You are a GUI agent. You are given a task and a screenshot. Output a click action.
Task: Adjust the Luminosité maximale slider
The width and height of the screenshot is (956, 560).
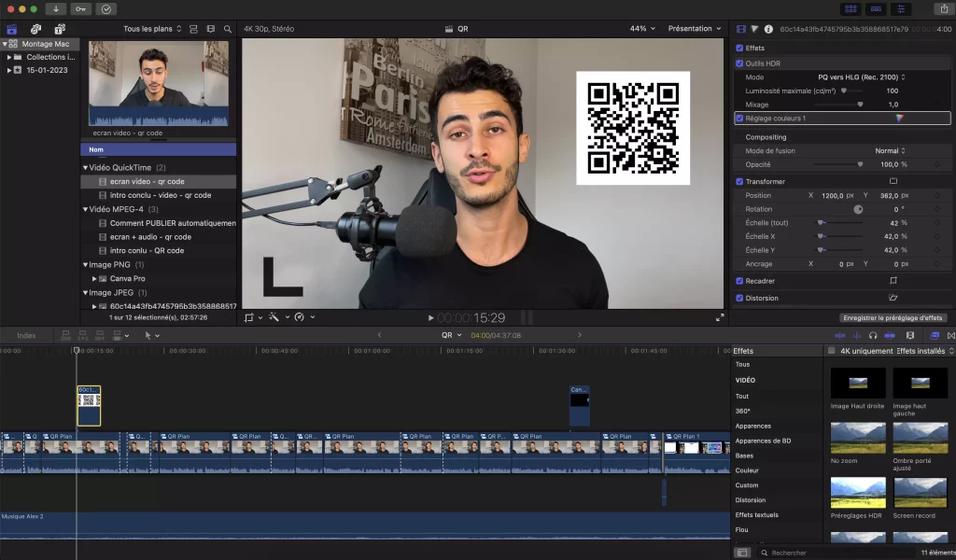coord(844,91)
